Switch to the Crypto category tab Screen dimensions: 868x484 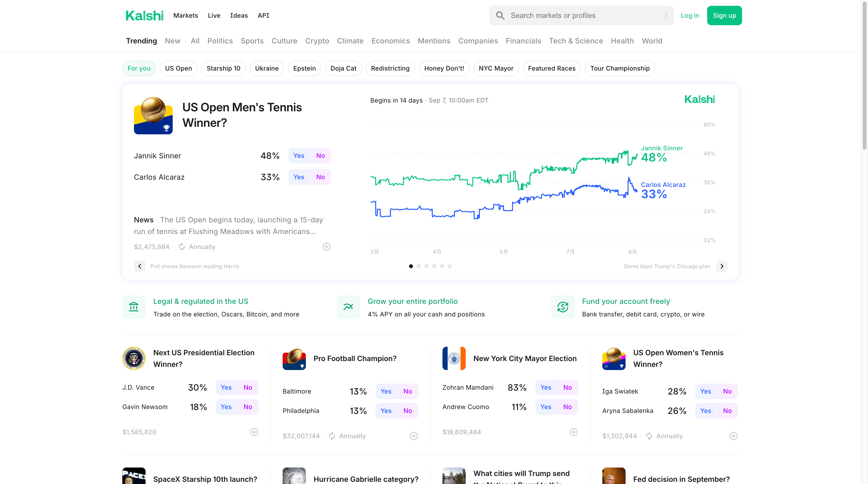[317, 41]
